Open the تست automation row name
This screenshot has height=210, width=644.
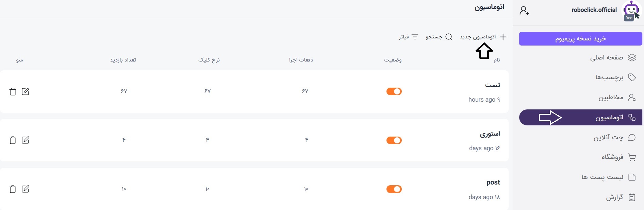point(492,85)
